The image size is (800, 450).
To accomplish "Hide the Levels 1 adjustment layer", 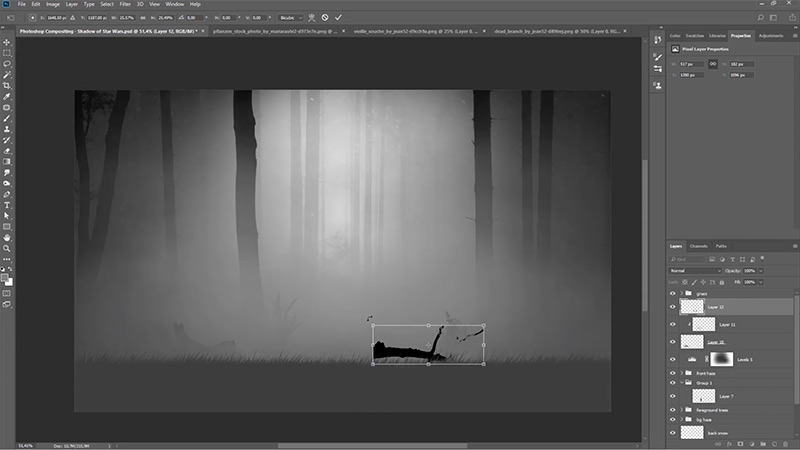I will pos(672,359).
